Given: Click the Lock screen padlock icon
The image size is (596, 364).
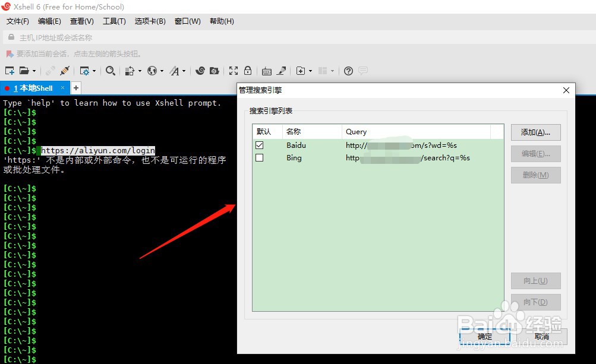Looking at the screenshot, I should [x=248, y=70].
